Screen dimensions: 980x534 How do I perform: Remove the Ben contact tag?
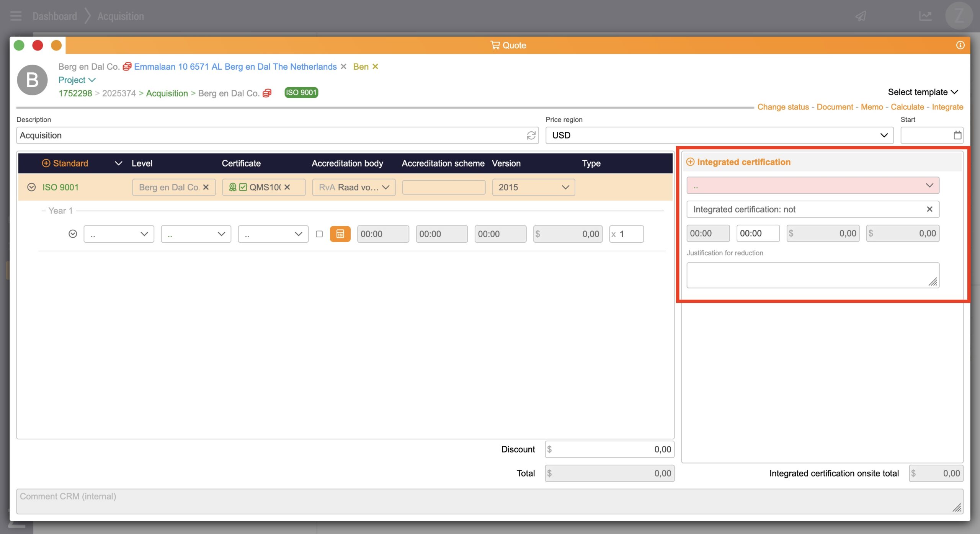click(376, 67)
